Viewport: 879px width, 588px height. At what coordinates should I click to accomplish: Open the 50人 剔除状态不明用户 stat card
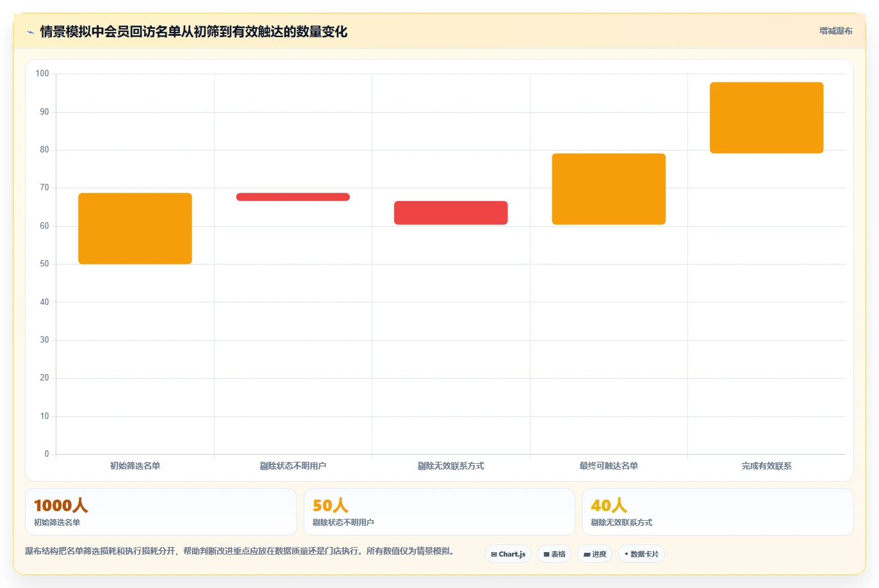(439, 512)
